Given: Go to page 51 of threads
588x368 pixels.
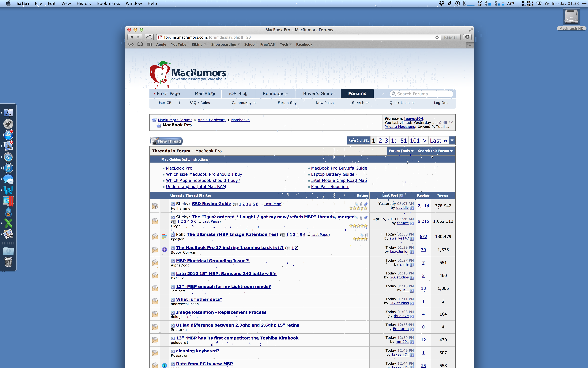Looking at the screenshot, I should click(403, 140).
